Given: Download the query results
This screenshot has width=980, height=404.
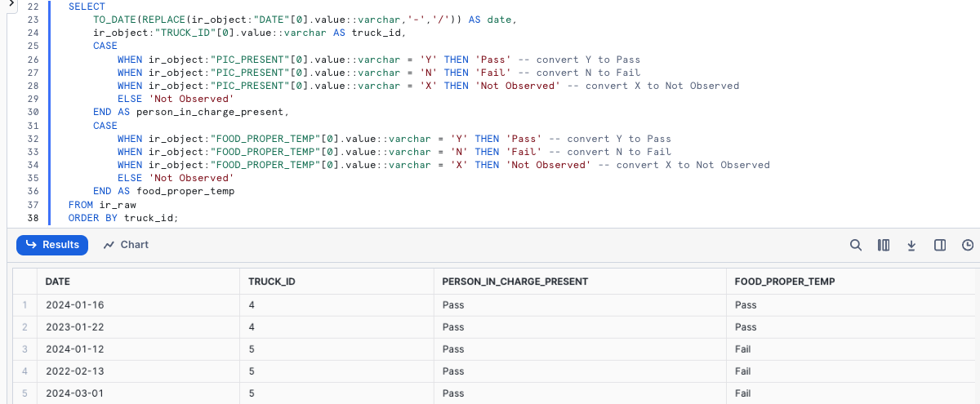Looking at the screenshot, I should tap(911, 245).
